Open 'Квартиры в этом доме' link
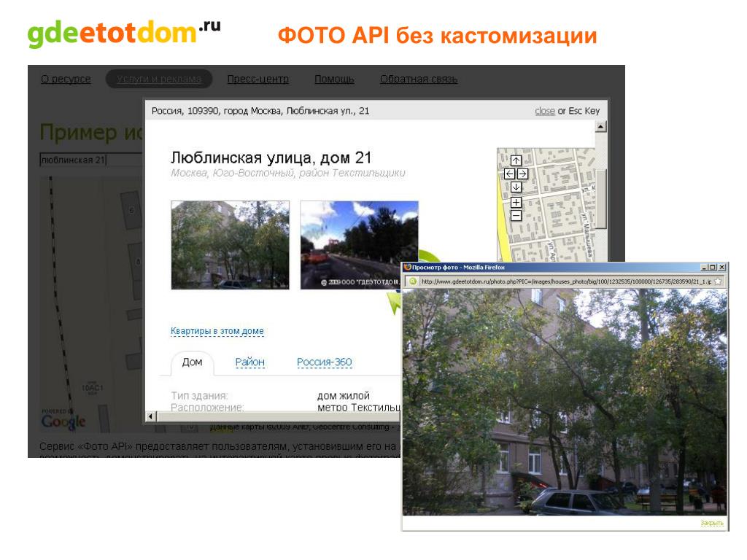The height and width of the screenshot is (560, 747). [x=217, y=331]
